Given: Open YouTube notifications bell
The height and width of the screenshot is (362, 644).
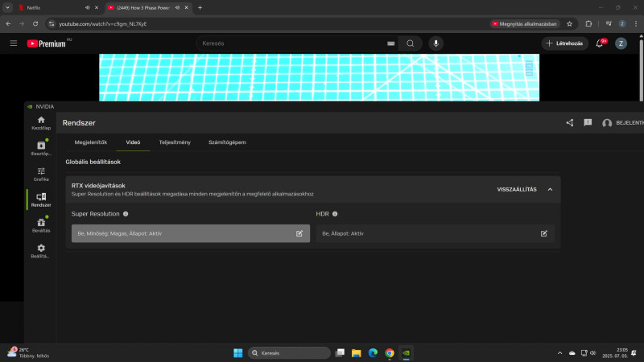Looking at the screenshot, I should tap(600, 43).
